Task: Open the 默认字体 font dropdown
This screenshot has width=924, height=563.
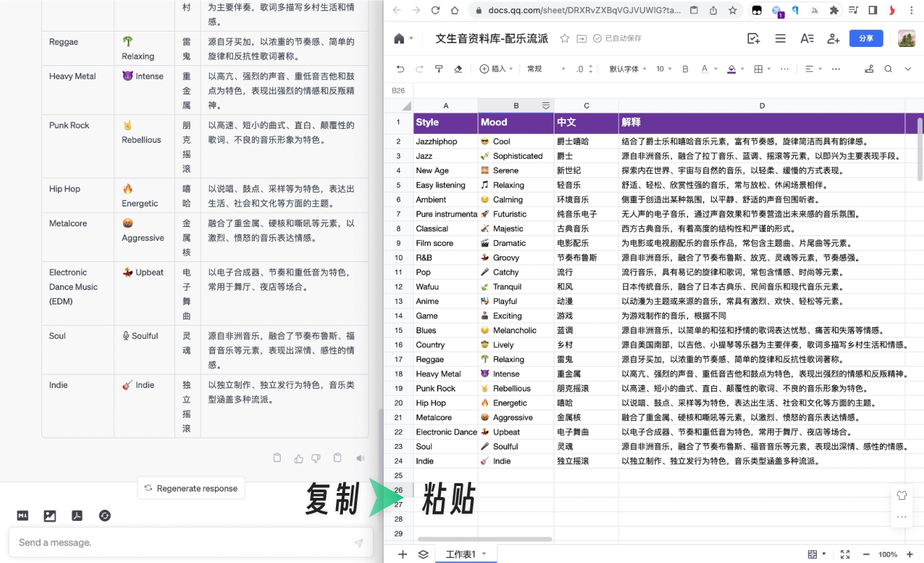Action: pos(629,69)
